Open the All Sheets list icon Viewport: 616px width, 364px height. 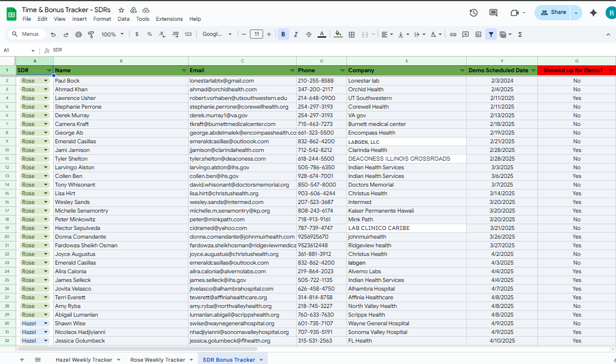(x=38, y=359)
